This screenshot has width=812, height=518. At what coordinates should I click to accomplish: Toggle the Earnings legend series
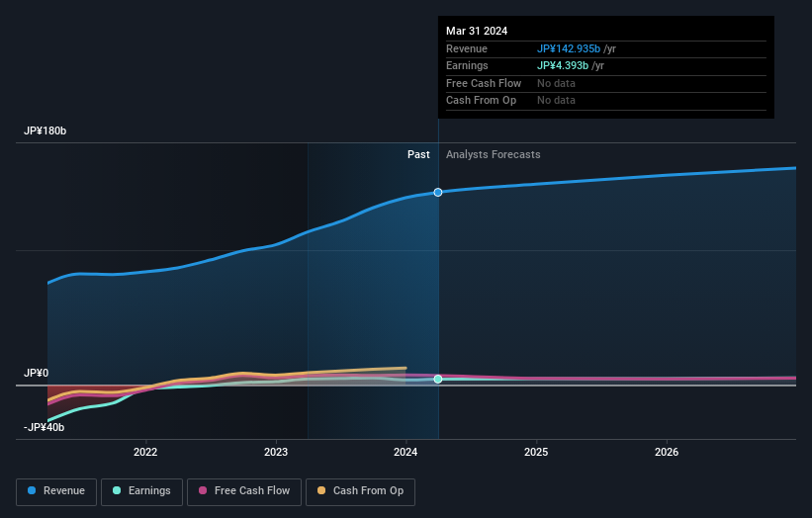(x=141, y=491)
